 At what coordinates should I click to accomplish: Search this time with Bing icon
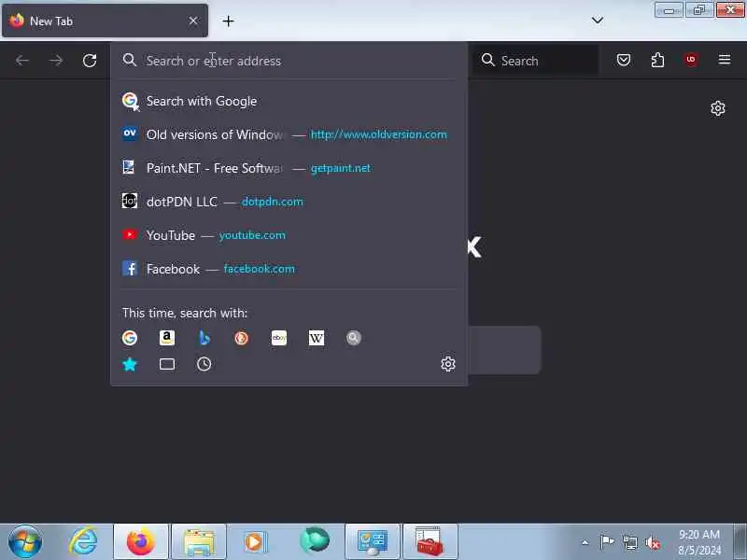coord(204,338)
